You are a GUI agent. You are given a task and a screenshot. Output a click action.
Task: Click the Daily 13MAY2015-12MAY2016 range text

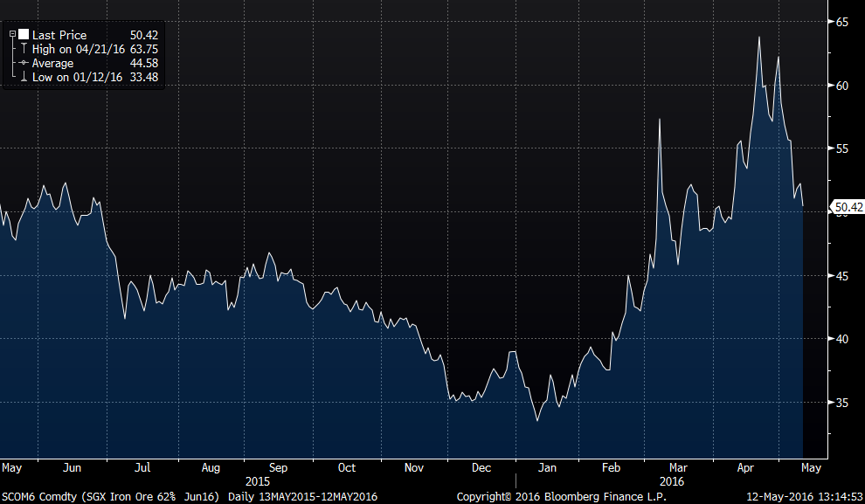(x=302, y=496)
